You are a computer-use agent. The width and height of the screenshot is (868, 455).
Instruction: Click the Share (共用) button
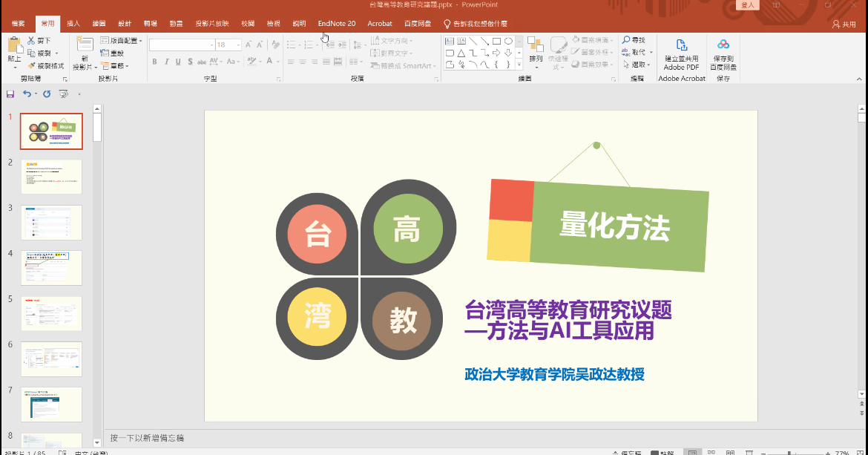tap(844, 24)
